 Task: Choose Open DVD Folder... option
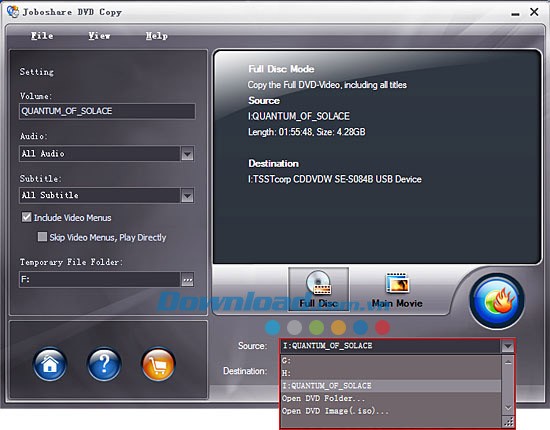pyautogui.click(x=391, y=398)
